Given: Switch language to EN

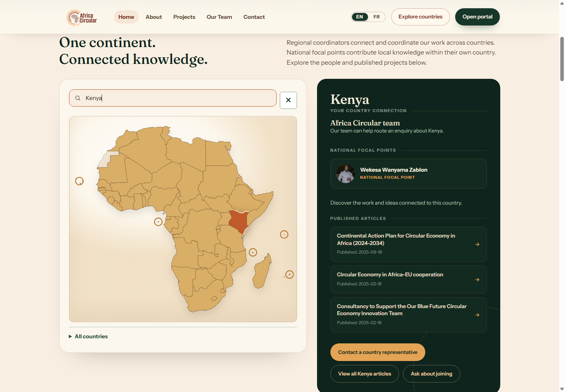Looking at the screenshot, I should point(360,17).
